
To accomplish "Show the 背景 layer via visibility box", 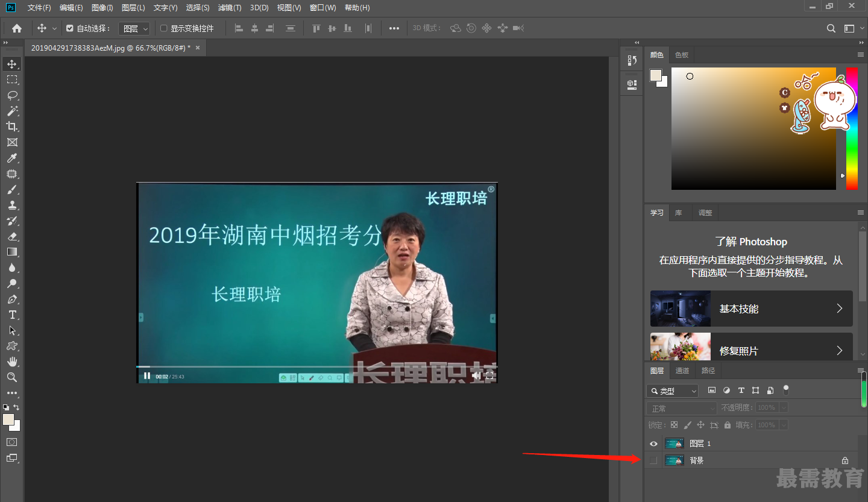I will 653,460.
